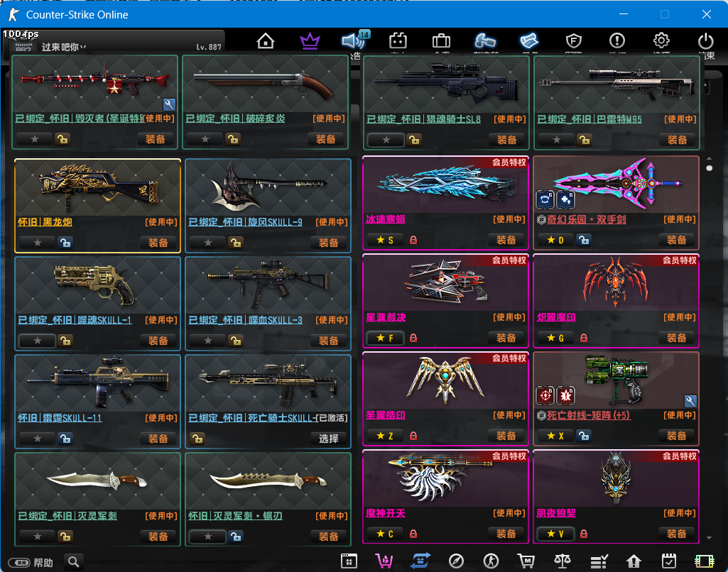Go to the Home lobby icon
The image size is (728, 572).
[265, 41]
